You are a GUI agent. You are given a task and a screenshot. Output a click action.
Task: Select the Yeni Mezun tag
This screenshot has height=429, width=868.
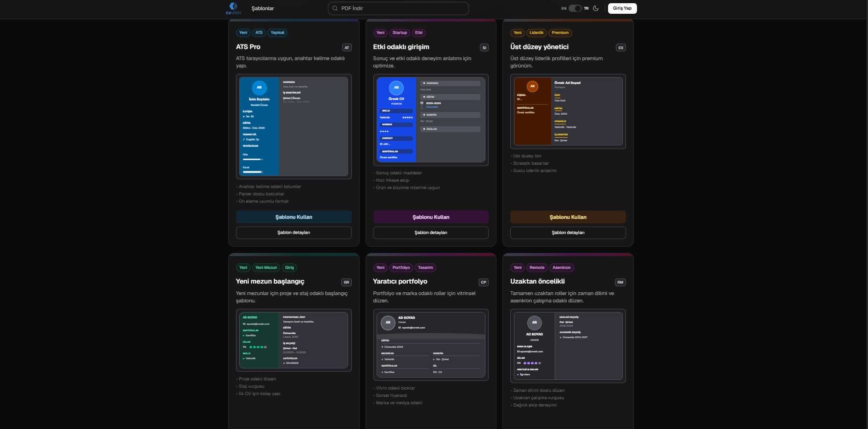tap(266, 267)
